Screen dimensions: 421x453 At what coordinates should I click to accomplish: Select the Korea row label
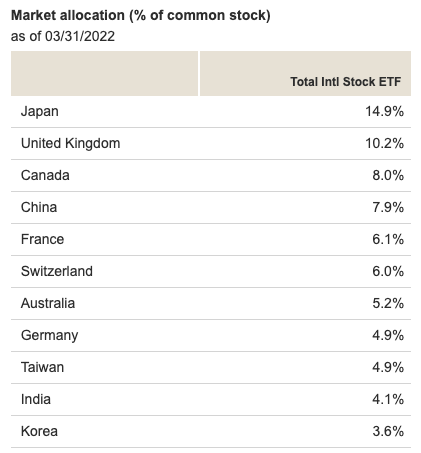pyautogui.click(x=39, y=431)
